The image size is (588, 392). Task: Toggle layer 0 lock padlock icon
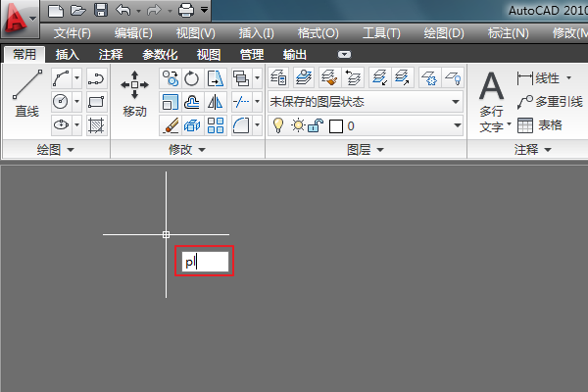tap(316, 125)
